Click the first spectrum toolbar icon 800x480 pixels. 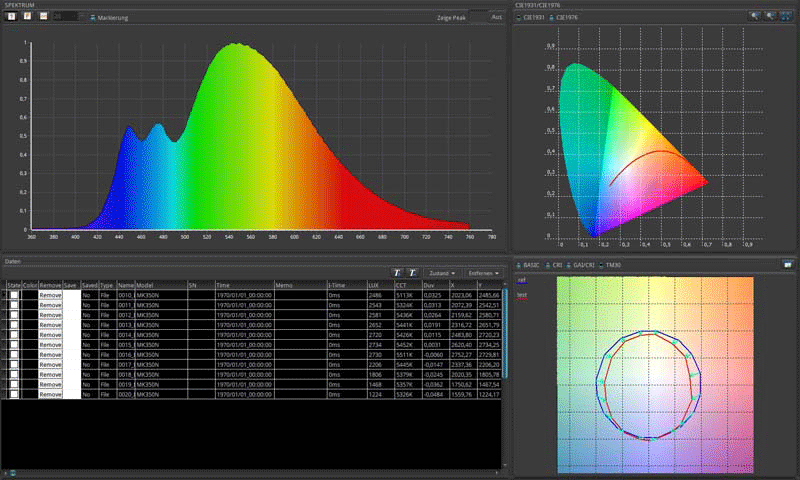11,17
